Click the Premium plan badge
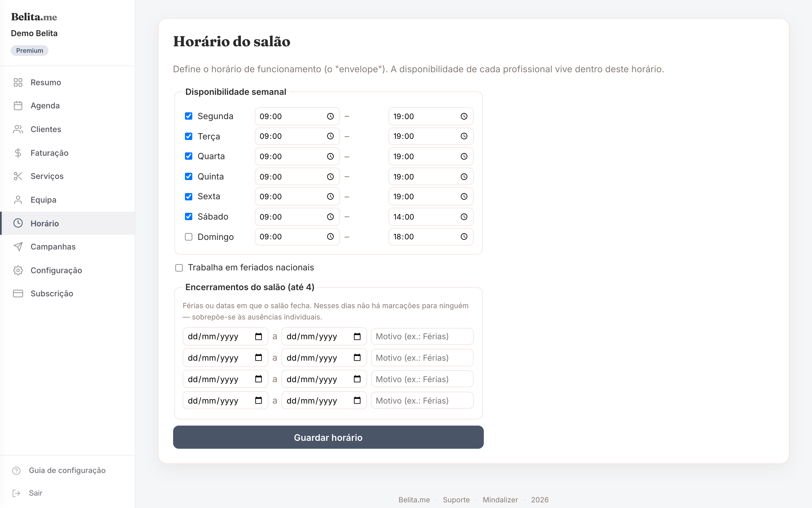Image resolution: width=812 pixels, height=508 pixels. click(x=30, y=51)
